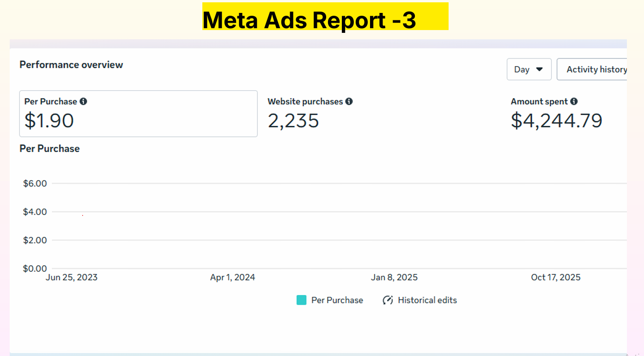Click the Per Purchase legend label
Viewport: 644px width, 356px height.
[337, 300]
